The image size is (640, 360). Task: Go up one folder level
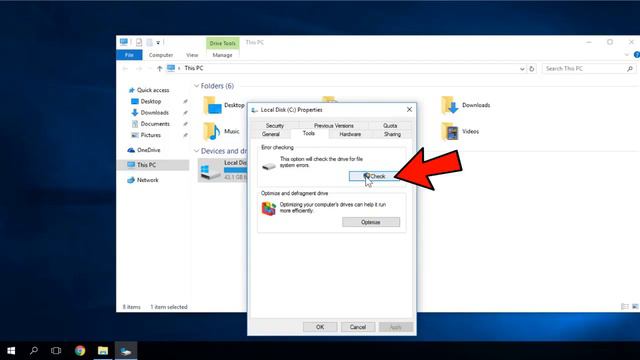pyautogui.click(x=160, y=69)
